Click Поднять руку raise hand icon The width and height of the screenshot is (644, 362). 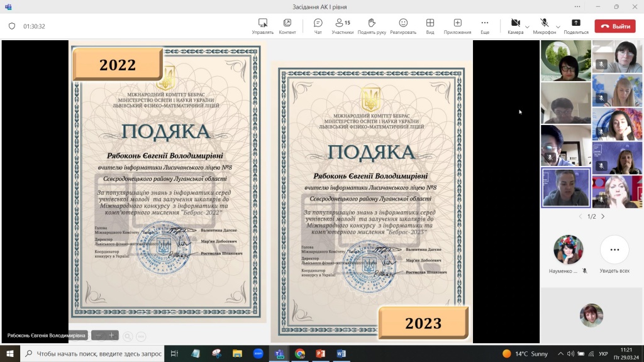pos(372,23)
